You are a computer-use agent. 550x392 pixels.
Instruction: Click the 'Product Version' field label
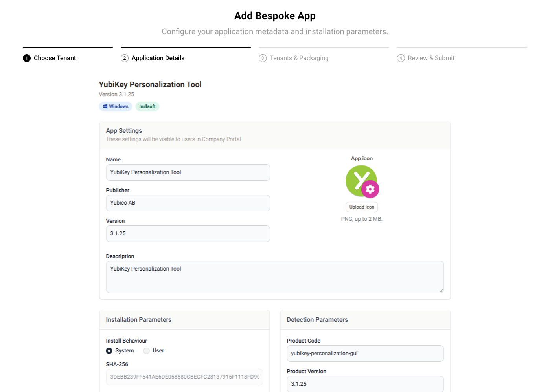click(307, 372)
